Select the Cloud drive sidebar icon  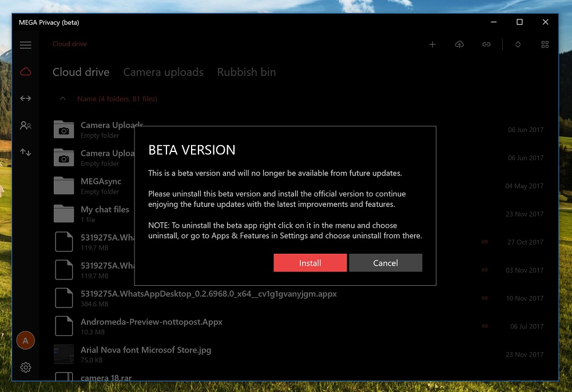26,71
